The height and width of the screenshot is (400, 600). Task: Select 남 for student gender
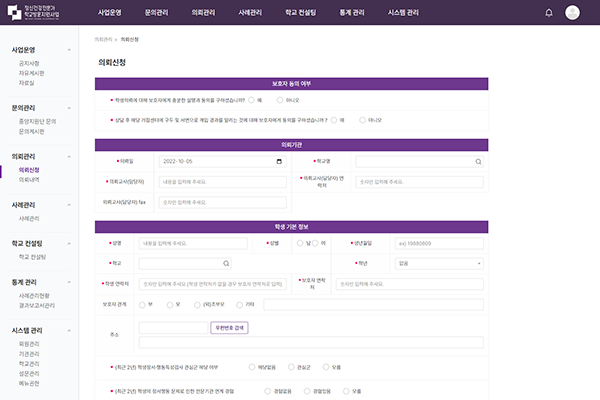(x=300, y=243)
